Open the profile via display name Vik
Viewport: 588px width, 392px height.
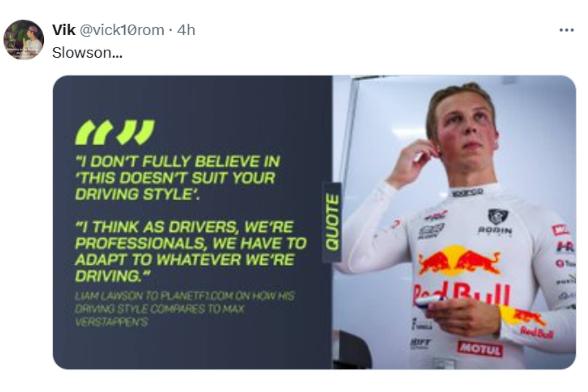click(64, 30)
